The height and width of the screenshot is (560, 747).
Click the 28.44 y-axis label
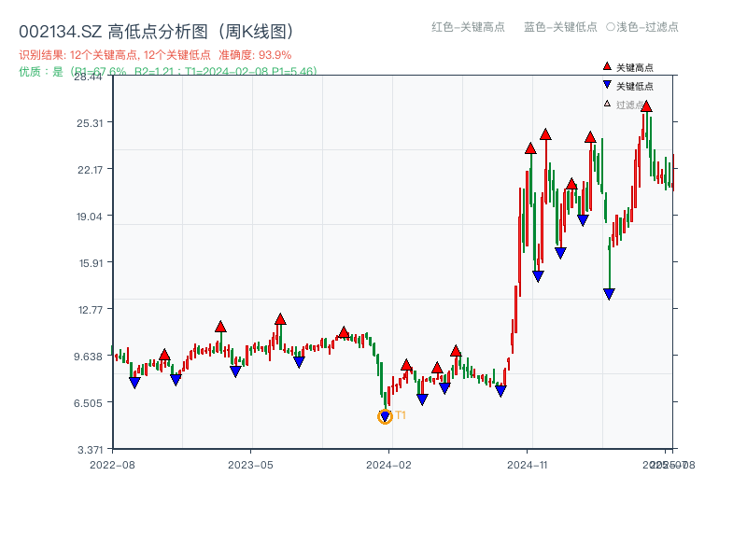pyautogui.click(x=88, y=77)
